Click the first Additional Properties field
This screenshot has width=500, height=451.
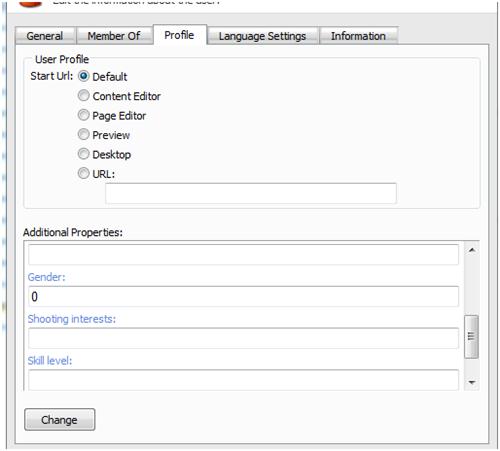pos(243,255)
